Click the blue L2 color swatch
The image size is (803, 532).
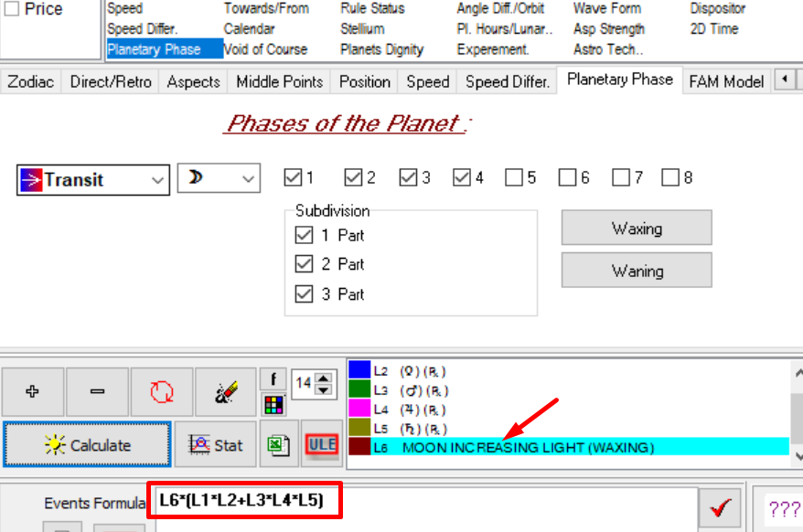[359, 370]
